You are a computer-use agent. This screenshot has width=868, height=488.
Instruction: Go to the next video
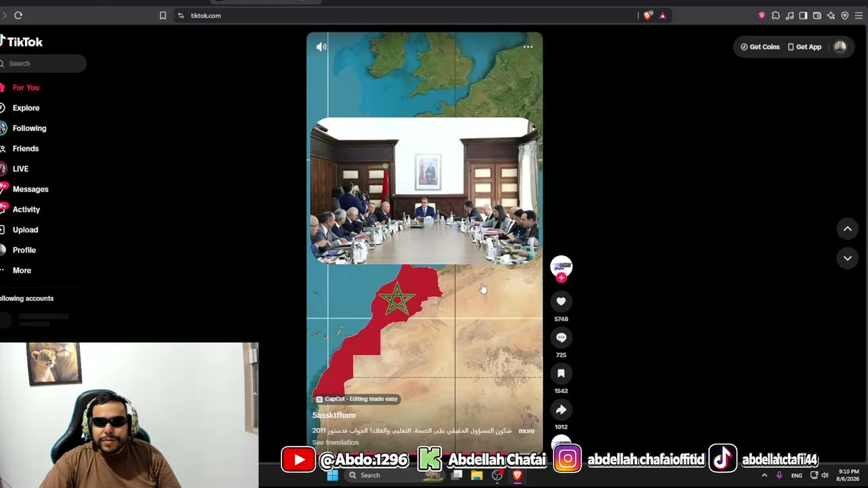point(848,258)
